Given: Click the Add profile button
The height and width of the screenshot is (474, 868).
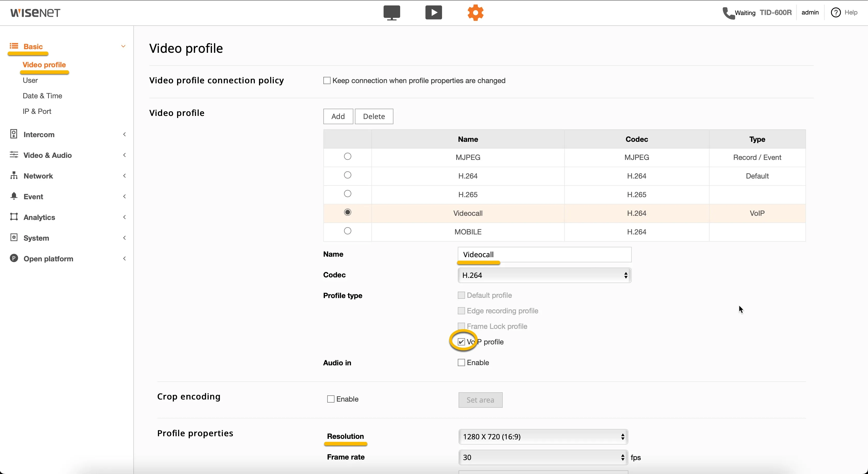Looking at the screenshot, I should click(x=338, y=116).
